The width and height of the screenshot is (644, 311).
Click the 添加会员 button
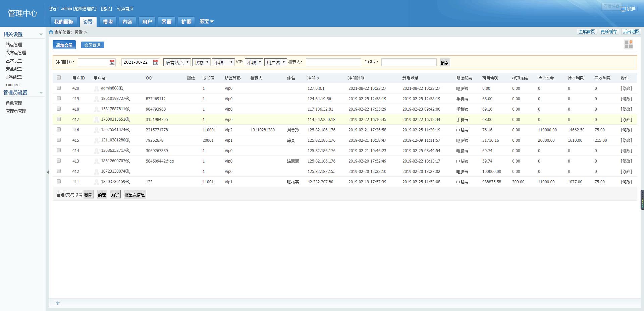tap(64, 45)
